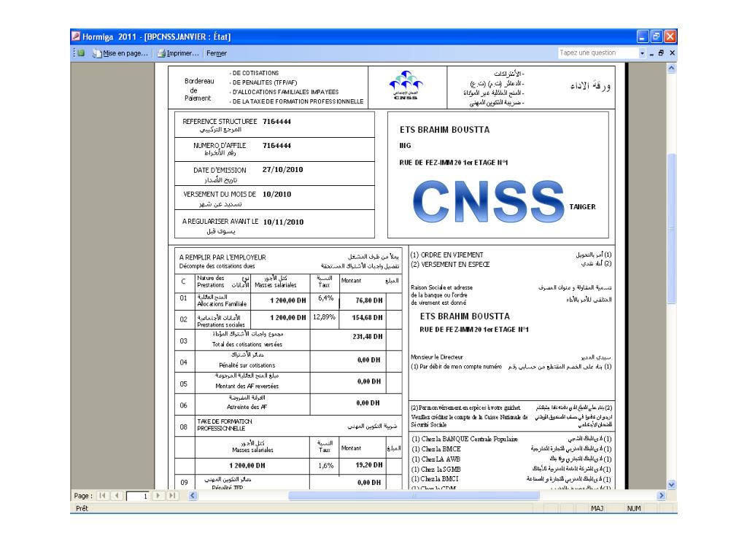Click the page number input box
This screenshot has width=747, height=560.
tap(138, 496)
